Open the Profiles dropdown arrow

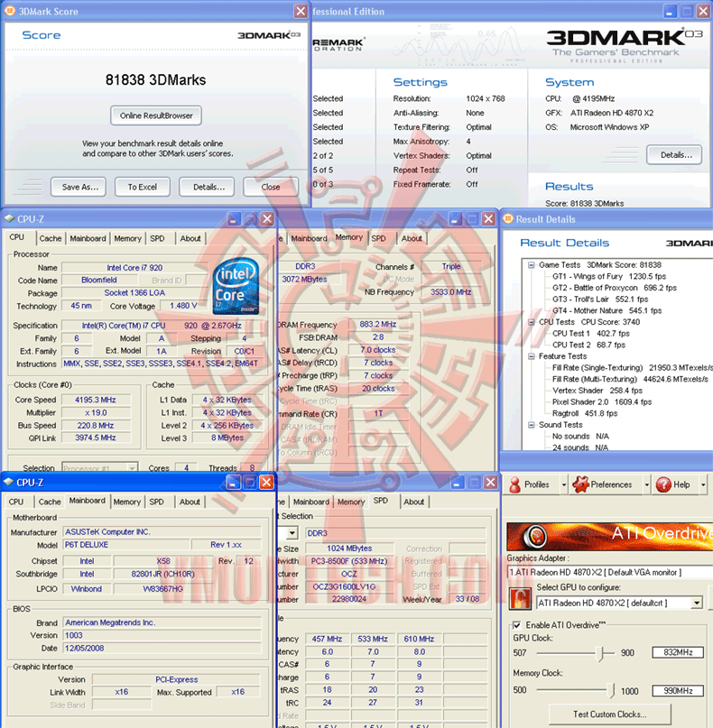(564, 484)
